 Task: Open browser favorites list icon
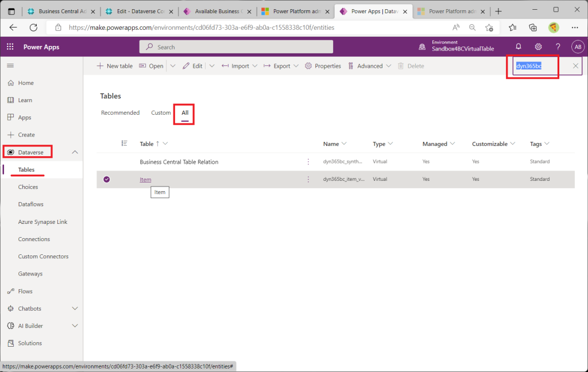[513, 28]
